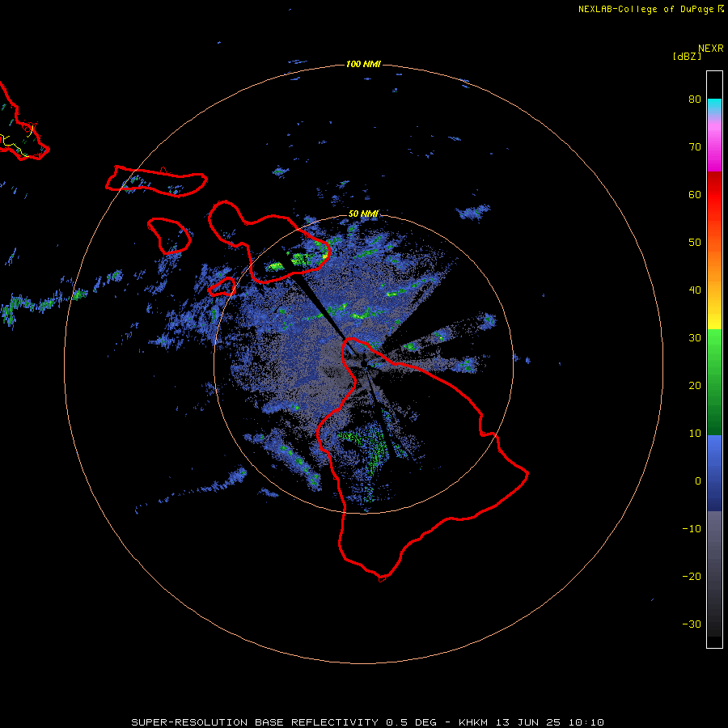Click the [dBZ] units label
Image resolution: width=728 pixels, height=728 pixels.
click(687, 57)
